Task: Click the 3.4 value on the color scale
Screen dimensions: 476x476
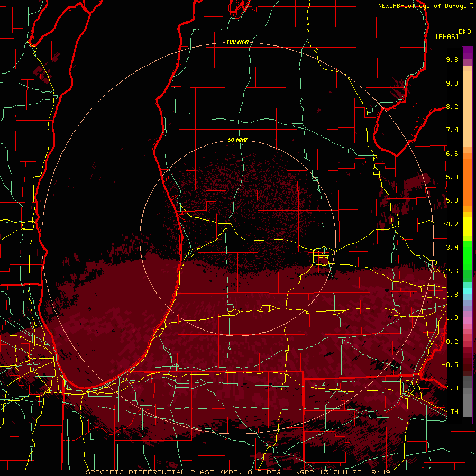Action: (452, 248)
